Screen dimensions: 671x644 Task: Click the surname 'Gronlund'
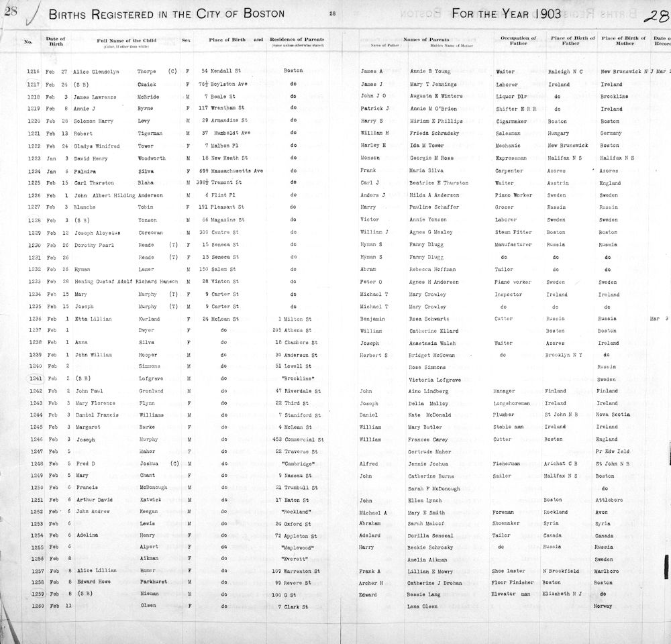point(151,391)
